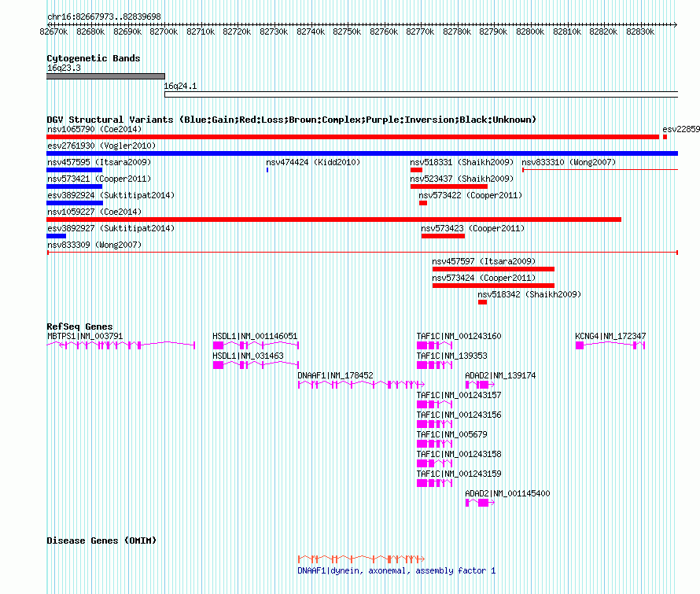Select the small nsv518342 red bar

tap(482, 302)
